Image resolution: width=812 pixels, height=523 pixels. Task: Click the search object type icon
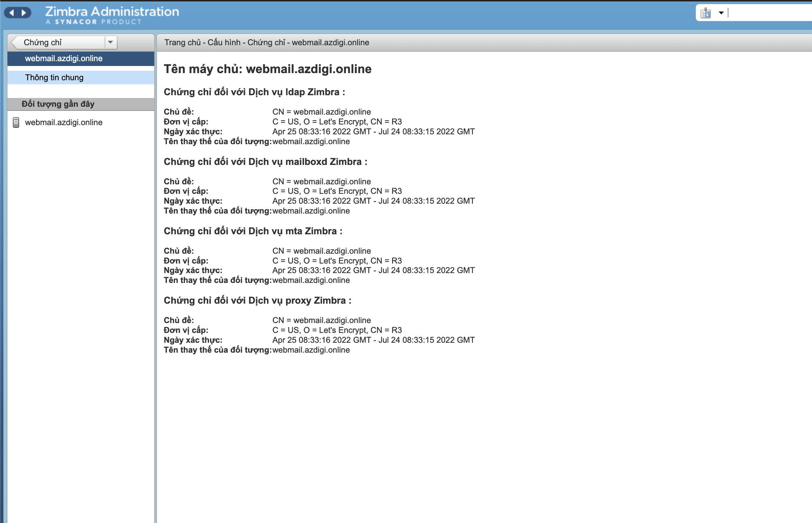click(706, 13)
